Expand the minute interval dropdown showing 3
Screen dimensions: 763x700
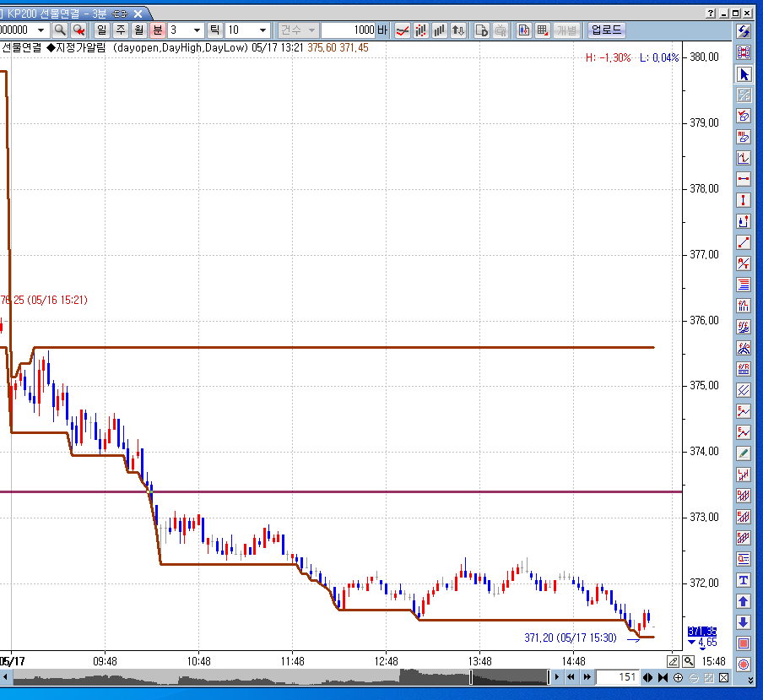coord(198,30)
